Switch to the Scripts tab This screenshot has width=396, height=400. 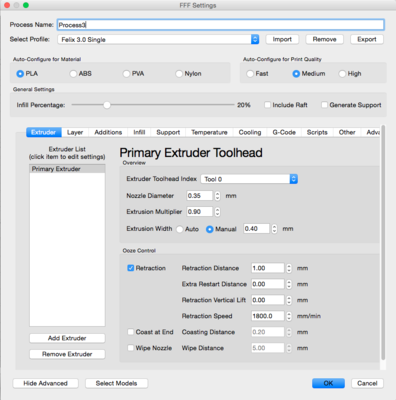point(317,132)
